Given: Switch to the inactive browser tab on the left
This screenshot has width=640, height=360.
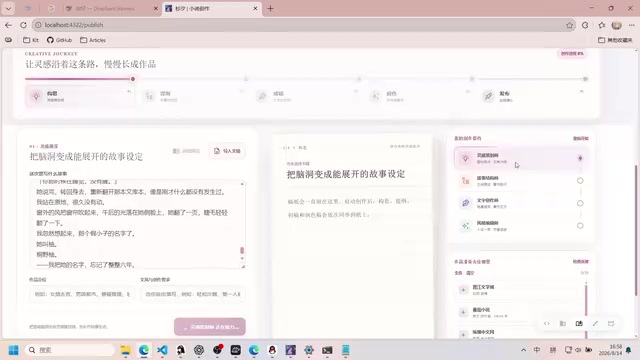Looking at the screenshot, I should pos(112,9).
